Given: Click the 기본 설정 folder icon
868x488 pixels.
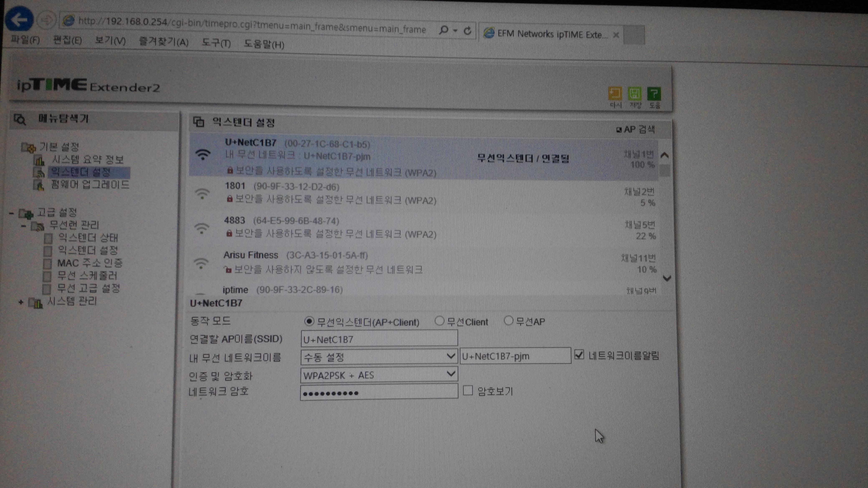Looking at the screenshot, I should coord(28,147).
